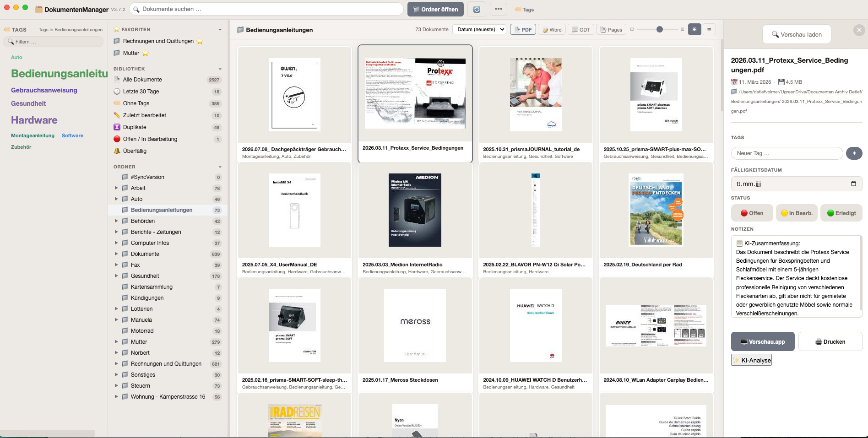Click the Kündigungen folder icon
Viewport: 868px width, 438px height.
pyautogui.click(x=125, y=298)
